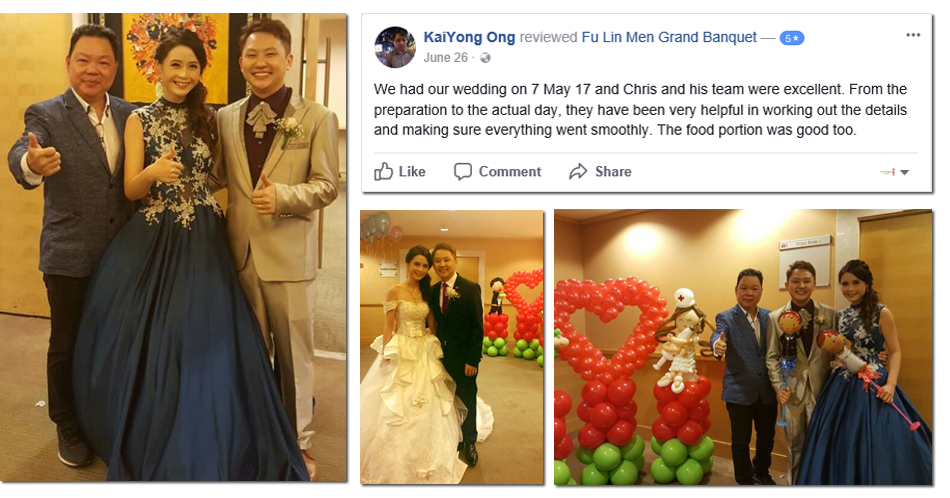Viewport: 950px width, 498px height.
Task: Open KaiYong Ong's profile picture
Action: pyautogui.click(x=395, y=47)
